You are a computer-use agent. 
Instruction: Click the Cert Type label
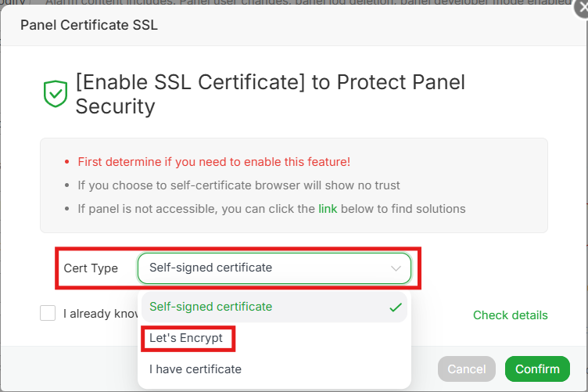(91, 268)
